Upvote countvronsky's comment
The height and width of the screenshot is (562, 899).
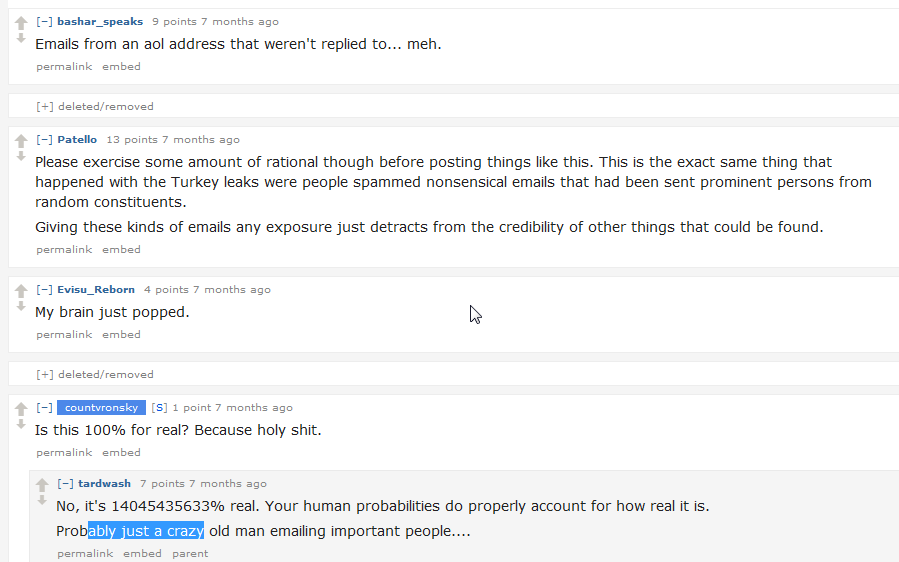coord(21,409)
